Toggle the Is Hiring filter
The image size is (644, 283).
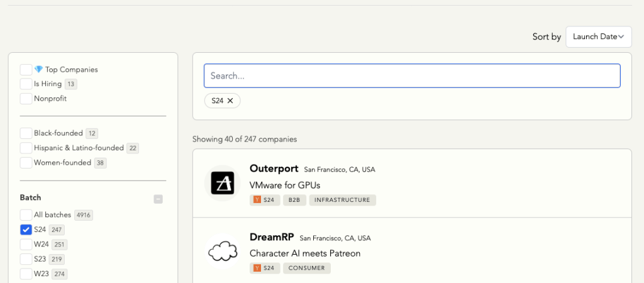[26, 84]
